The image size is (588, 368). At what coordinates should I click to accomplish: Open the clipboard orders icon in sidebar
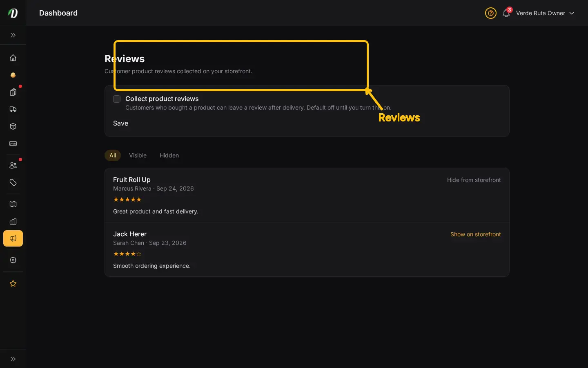13,92
